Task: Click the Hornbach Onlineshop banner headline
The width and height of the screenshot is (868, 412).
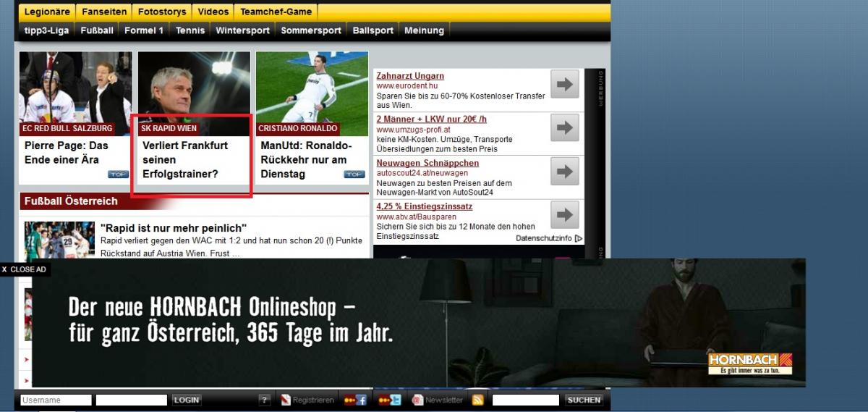Action: point(231,319)
